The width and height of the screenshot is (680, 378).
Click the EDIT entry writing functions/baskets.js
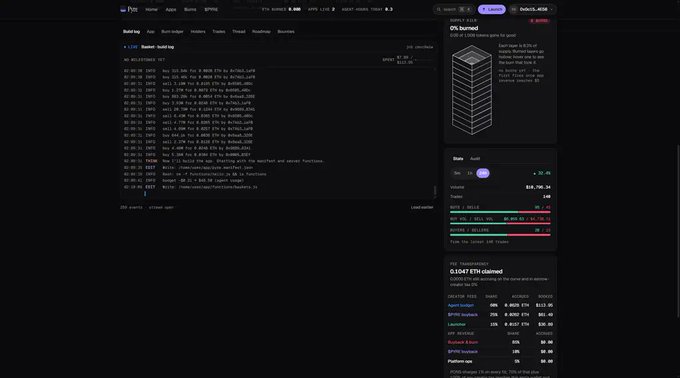pyautogui.click(x=190, y=187)
